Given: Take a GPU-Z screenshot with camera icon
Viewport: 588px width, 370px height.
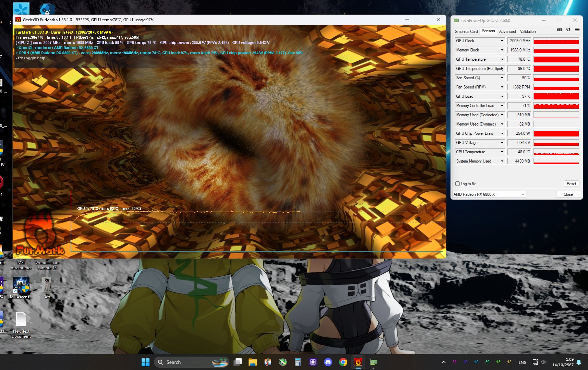Looking at the screenshot, I should [x=560, y=30].
